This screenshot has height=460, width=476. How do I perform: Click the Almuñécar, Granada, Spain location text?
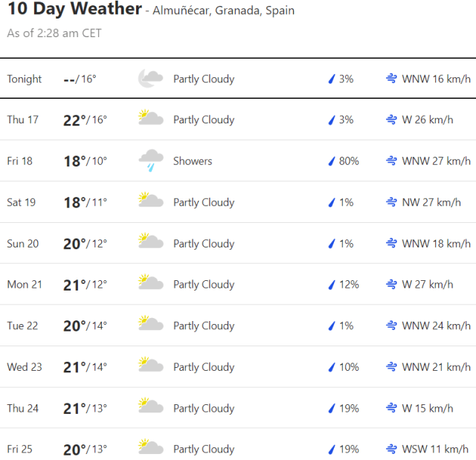click(223, 10)
